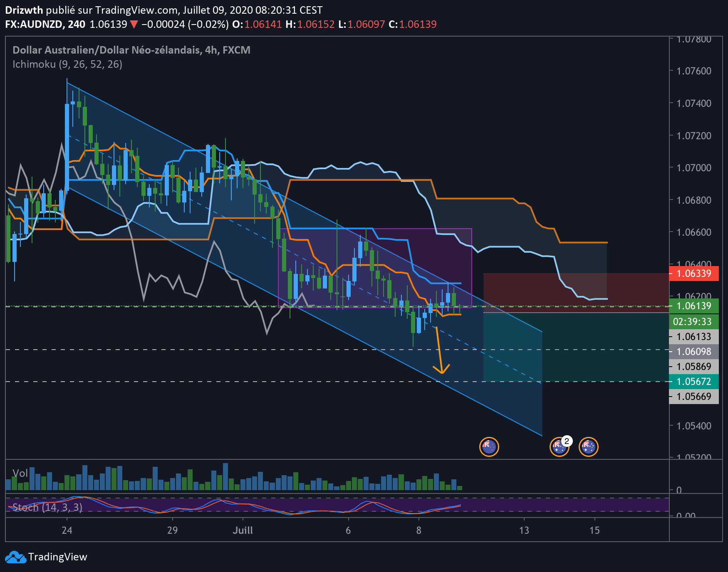Click the TradingView wordmark at bottom
728x572 pixels.
click(x=58, y=557)
